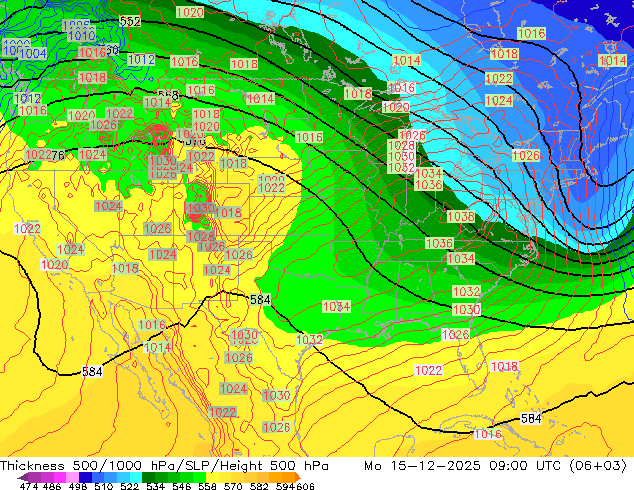Screen dimensions: 634x490
Task: Click the legend value 498
Action: tap(78, 486)
